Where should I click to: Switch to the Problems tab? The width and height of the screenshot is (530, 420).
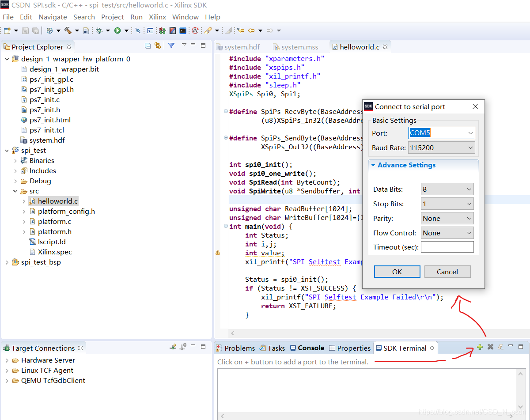235,348
